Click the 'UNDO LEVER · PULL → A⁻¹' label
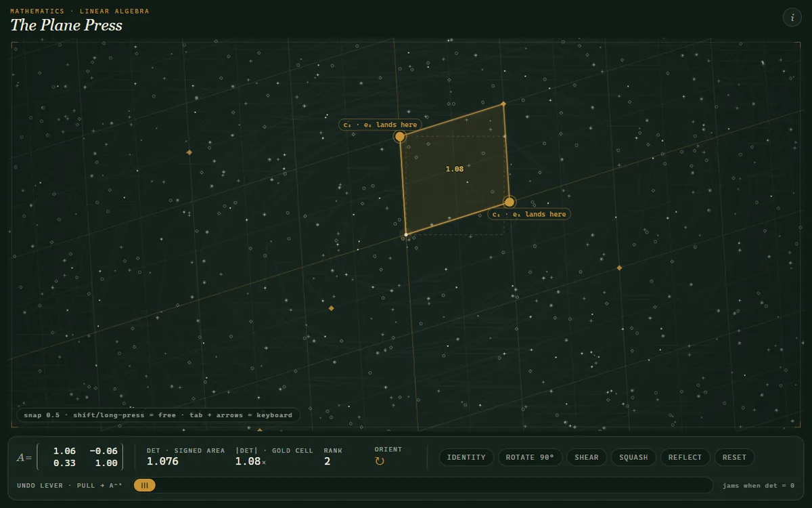Screen dimensions: 812x508 (70, 486)
